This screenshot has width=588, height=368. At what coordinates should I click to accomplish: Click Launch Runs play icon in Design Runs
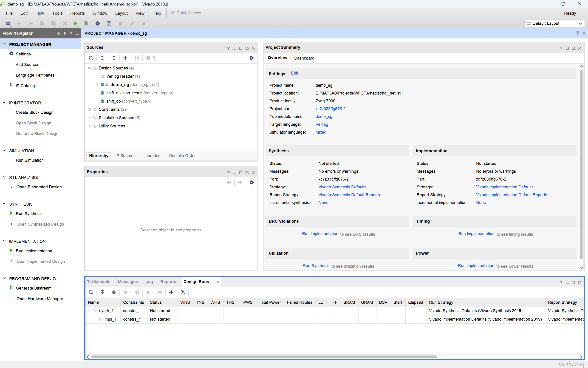(148, 292)
